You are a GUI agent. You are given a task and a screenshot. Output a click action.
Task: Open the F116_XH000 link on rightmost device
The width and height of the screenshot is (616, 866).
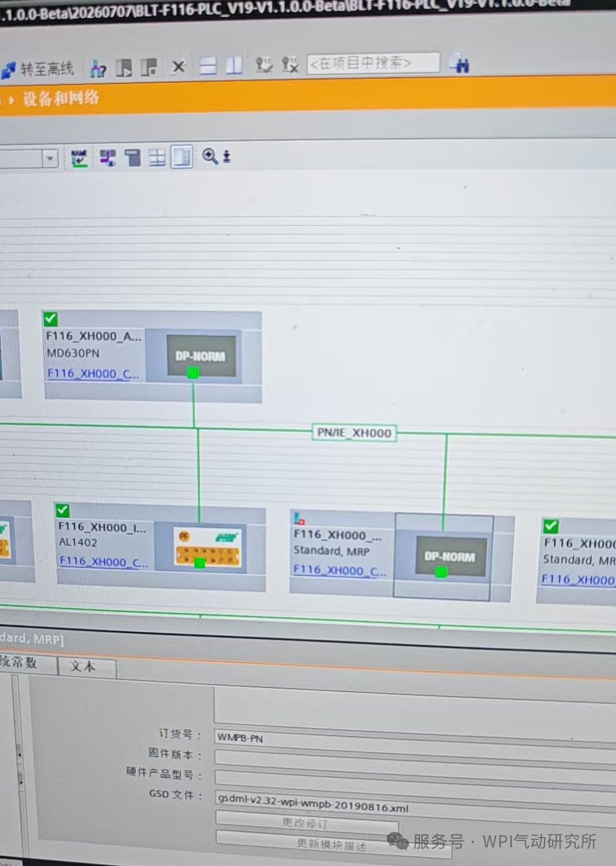coord(578,579)
